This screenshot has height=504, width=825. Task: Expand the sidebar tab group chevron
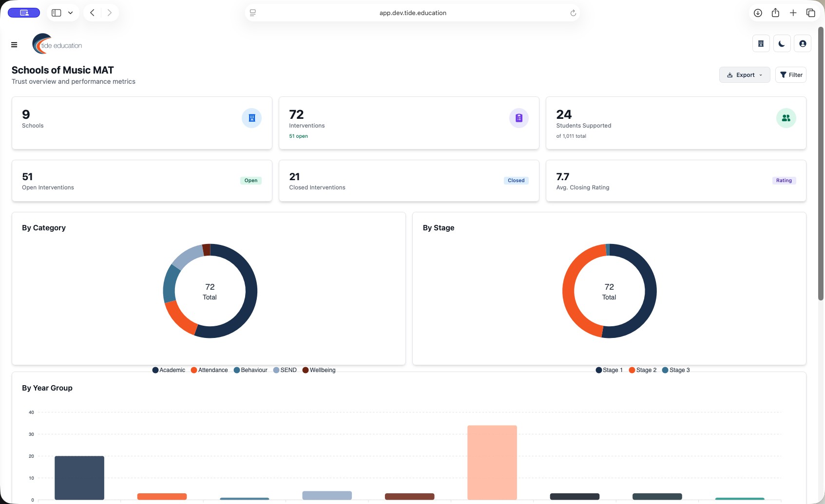pyautogui.click(x=70, y=13)
